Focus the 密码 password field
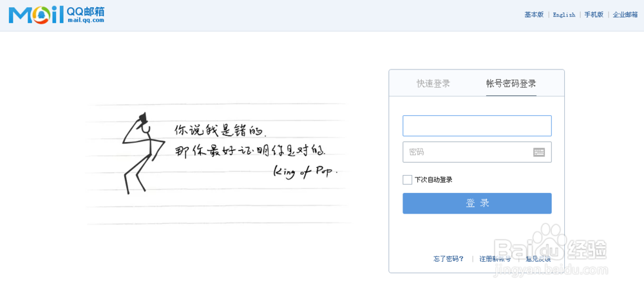 pyautogui.click(x=477, y=152)
